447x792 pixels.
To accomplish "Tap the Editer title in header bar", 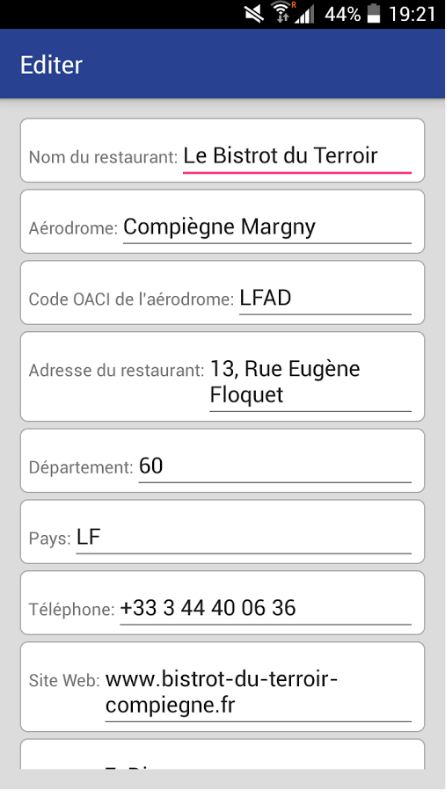I will [x=51, y=65].
